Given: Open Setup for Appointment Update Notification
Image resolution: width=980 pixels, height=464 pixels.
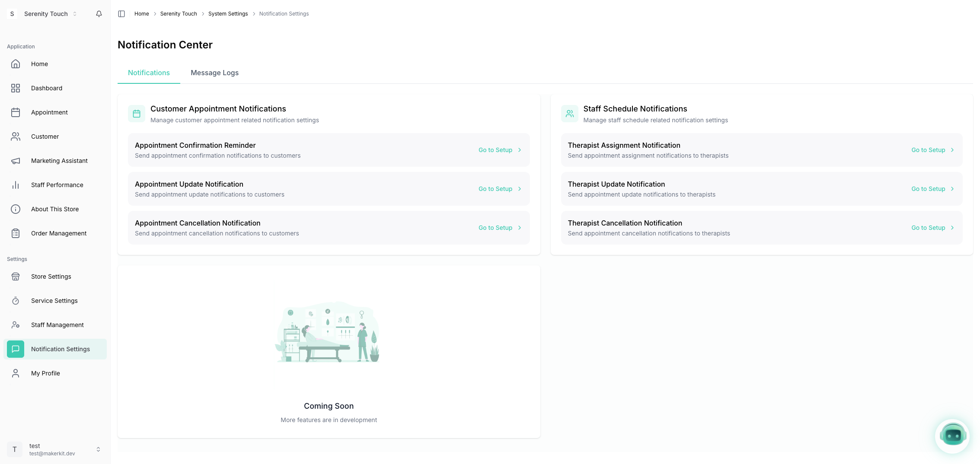Looking at the screenshot, I should click(499, 189).
